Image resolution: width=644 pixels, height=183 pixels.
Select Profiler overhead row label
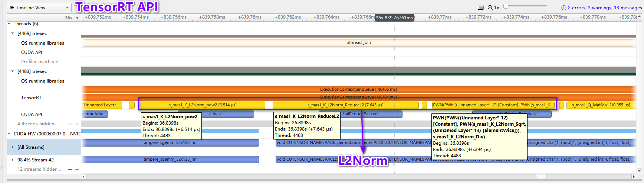point(40,62)
